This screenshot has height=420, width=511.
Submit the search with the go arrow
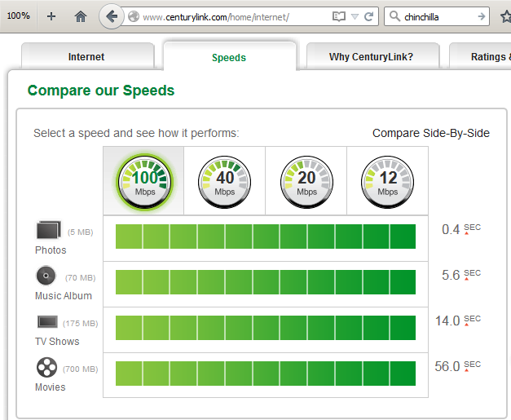coord(482,16)
